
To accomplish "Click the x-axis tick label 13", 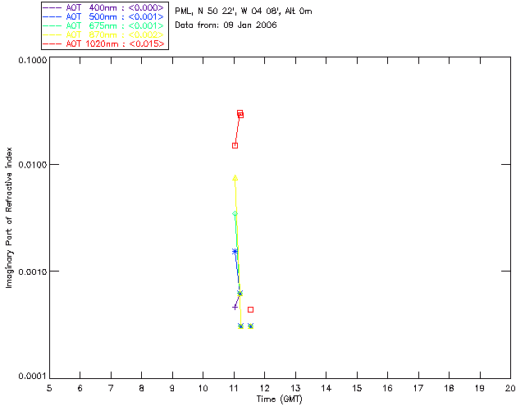I will (295, 388).
